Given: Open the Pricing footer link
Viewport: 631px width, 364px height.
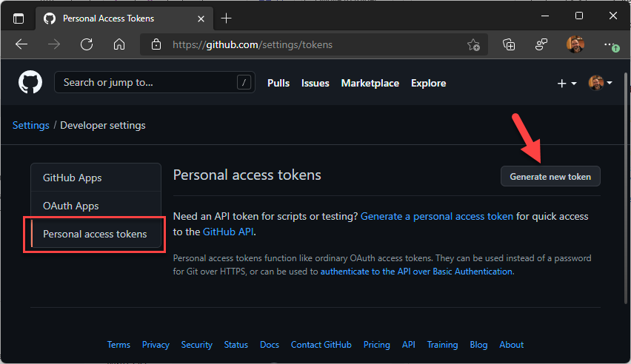Looking at the screenshot, I should coord(377,345).
